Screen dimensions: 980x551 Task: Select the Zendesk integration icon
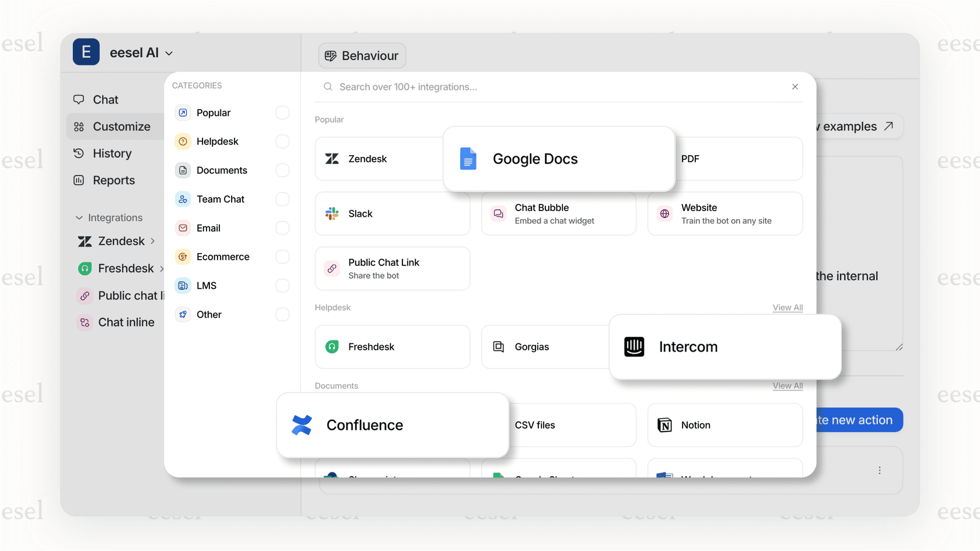click(x=332, y=159)
